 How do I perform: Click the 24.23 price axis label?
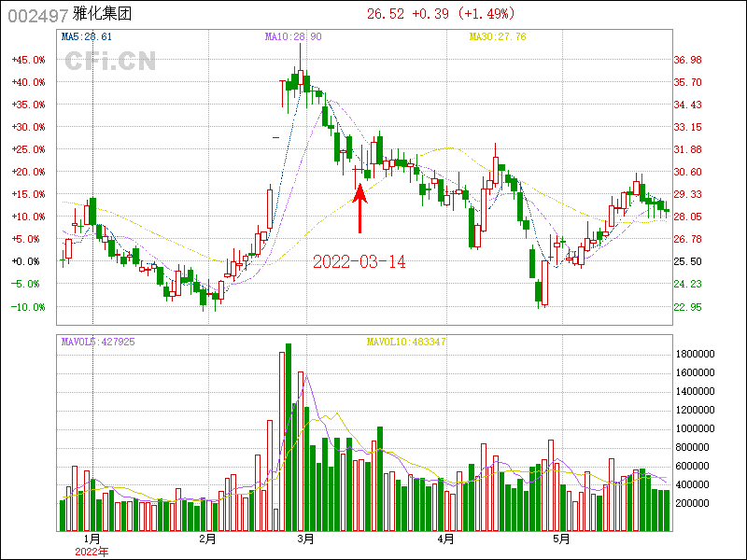pos(687,284)
